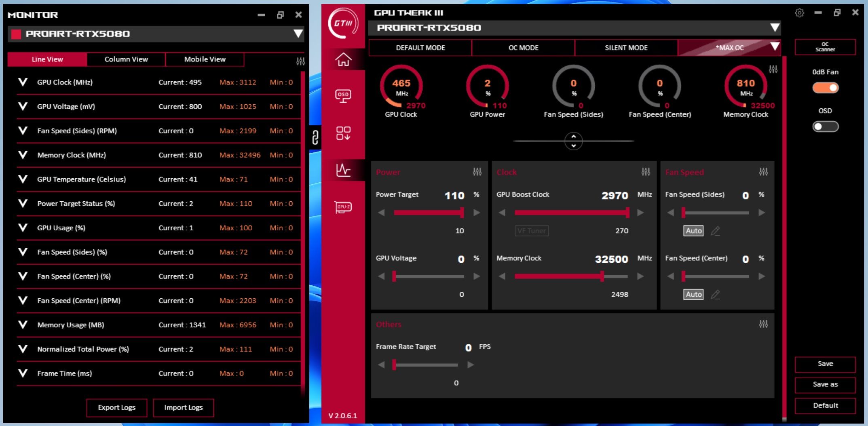This screenshot has width=868, height=426.
Task: Enable the OSD switch
Action: [825, 127]
